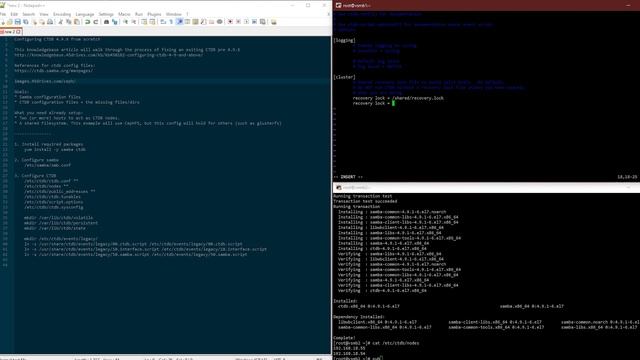This screenshot has height=360, width=640.
Task: Click the '[cluster]' section in the top terminal
Action: click(x=344, y=77)
